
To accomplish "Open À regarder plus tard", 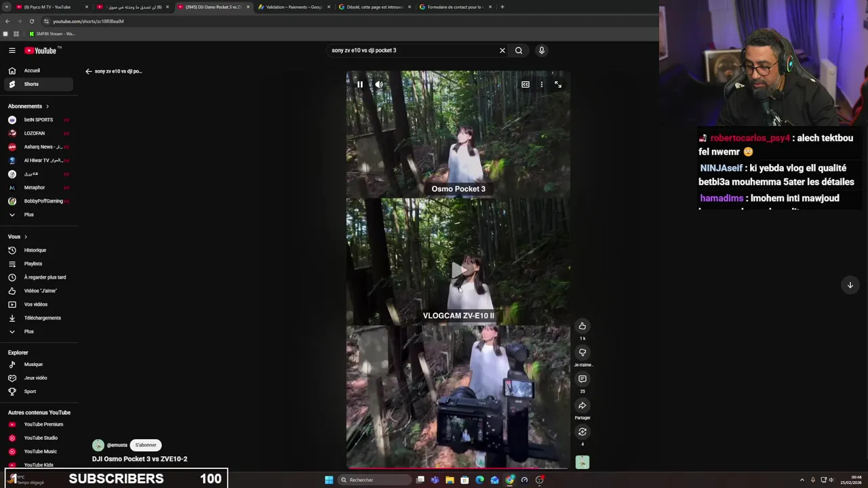I will (x=45, y=277).
